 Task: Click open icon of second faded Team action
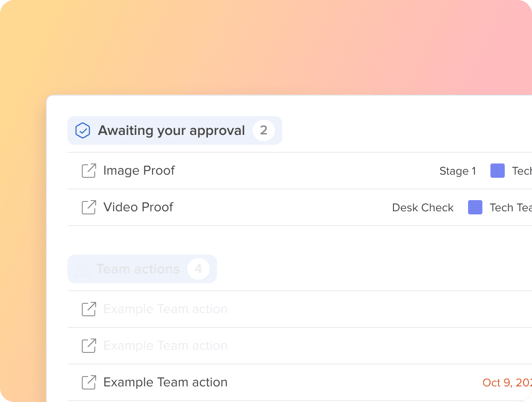[89, 345]
